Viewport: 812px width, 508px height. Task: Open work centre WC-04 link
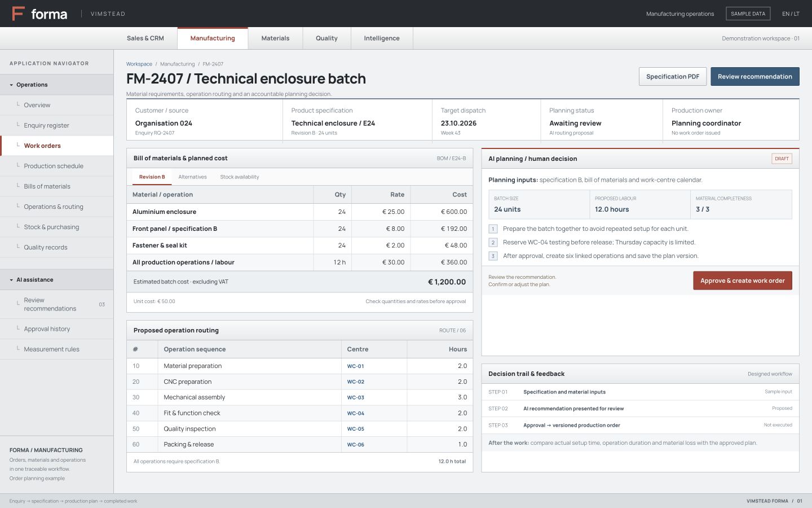coord(356,414)
